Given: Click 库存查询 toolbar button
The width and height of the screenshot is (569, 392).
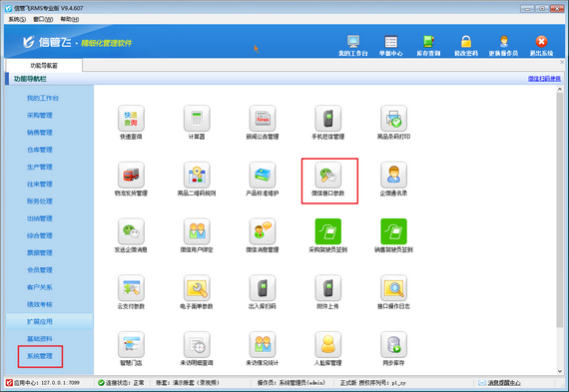Looking at the screenshot, I should click(x=428, y=46).
